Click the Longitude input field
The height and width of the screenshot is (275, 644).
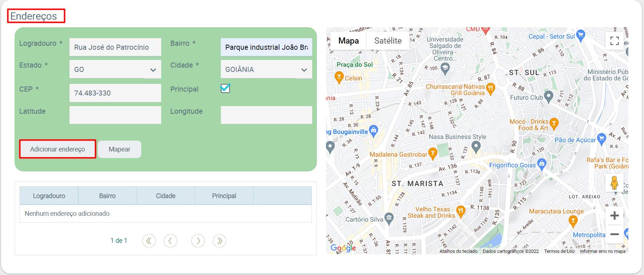(266, 115)
